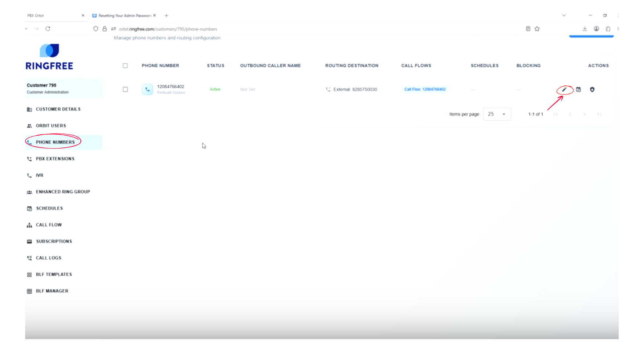
Task: Open the browser tab list chevron
Action: click(564, 15)
